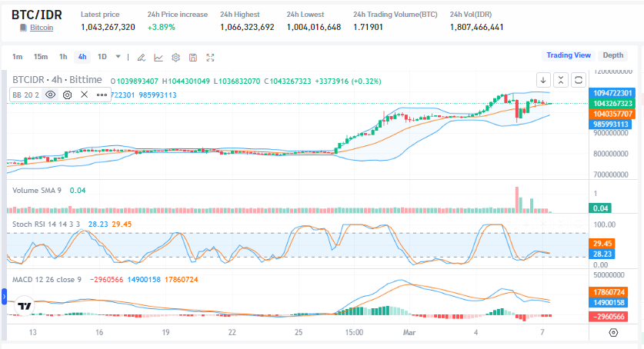Screen dimensions: 644x349
Task: Click the orange 17860724 MACD axis label
Action: click(x=609, y=292)
